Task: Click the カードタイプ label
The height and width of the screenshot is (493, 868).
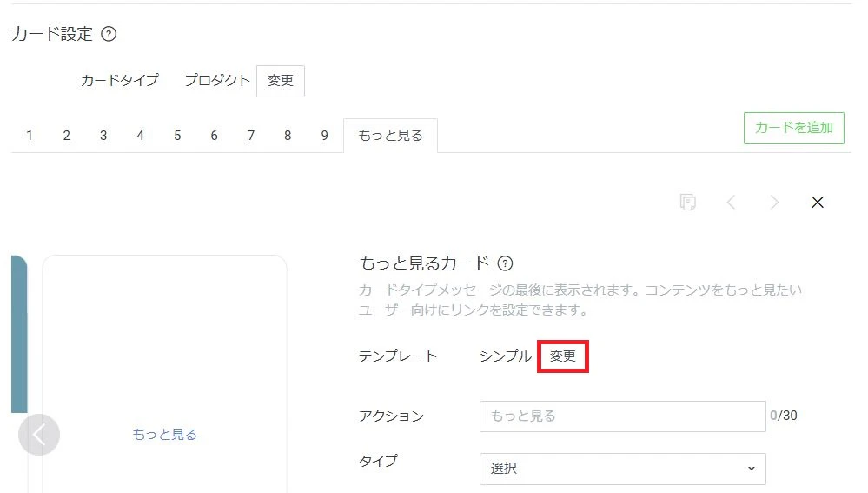Action: [x=120, y=81]
